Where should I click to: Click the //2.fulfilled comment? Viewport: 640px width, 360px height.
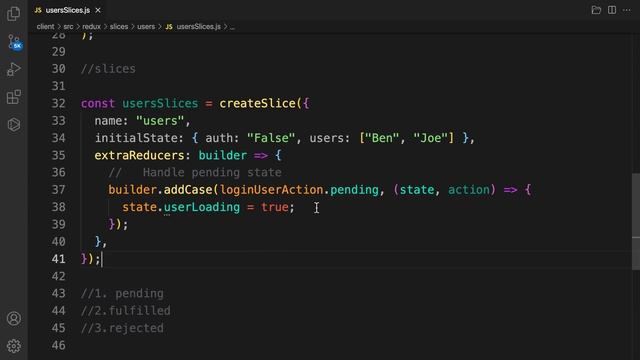pyautogui.click(x=126, y=311)
